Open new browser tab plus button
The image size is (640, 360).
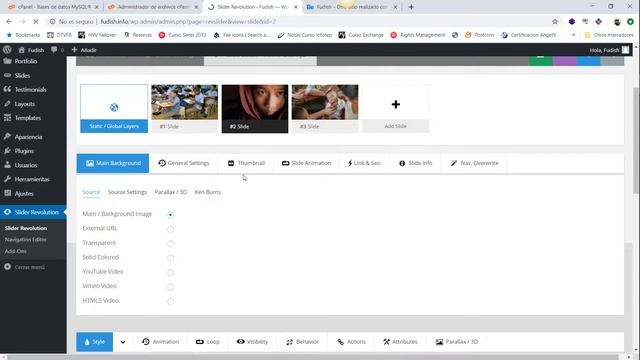click(x=411, y=7)
